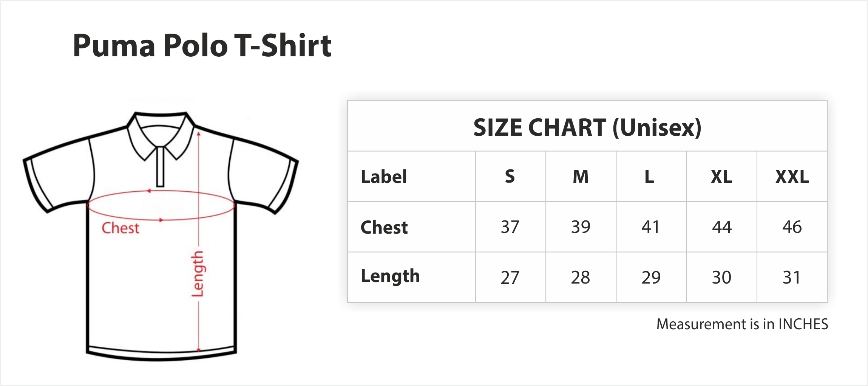
Task: Click the red Chest label on shirt
Action: coord(120,228)
